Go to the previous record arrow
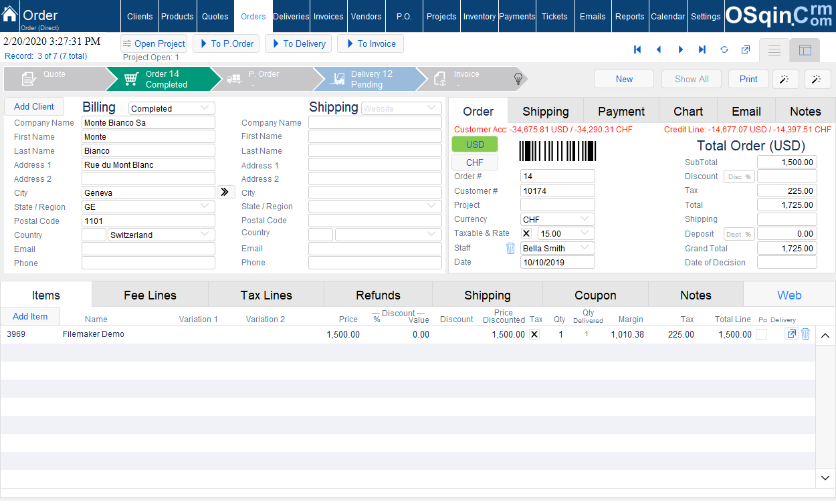The width and height of the screenshot is (836, 504). tap(659, 49)
